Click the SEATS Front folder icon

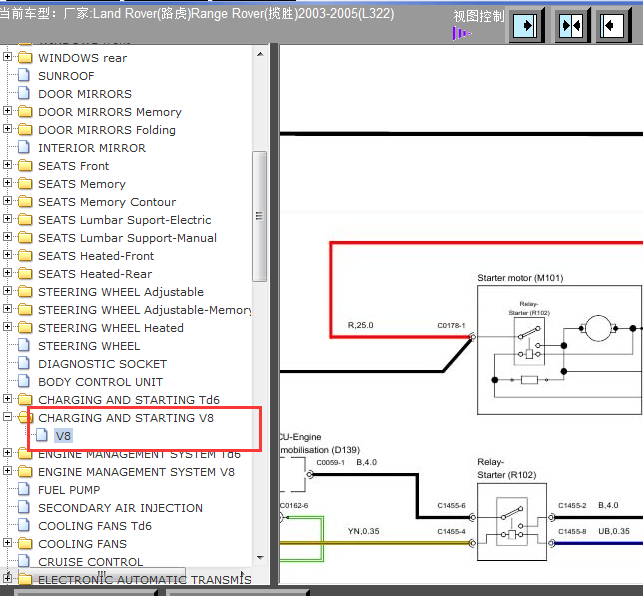[x=25, y=166]
